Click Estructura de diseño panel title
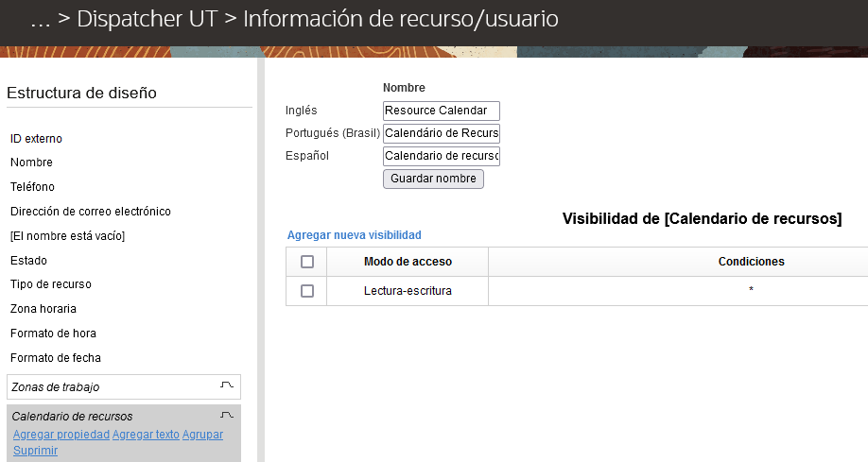868x462 pixels. coord(82,93)
